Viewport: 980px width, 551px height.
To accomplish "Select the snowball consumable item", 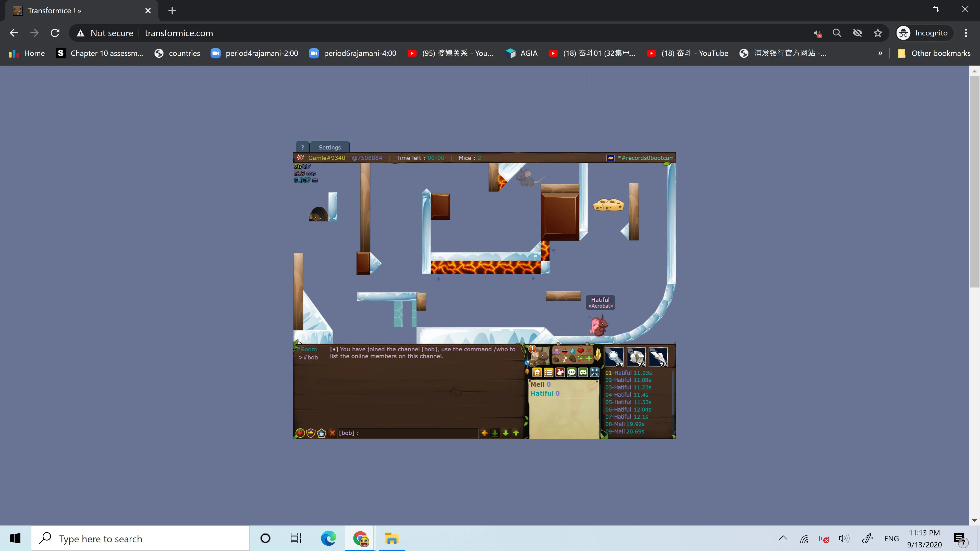I will pos(614,357).
